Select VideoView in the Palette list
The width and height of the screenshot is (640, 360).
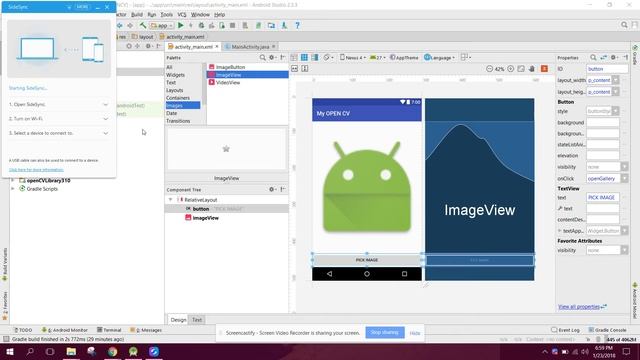click(228, 82)
